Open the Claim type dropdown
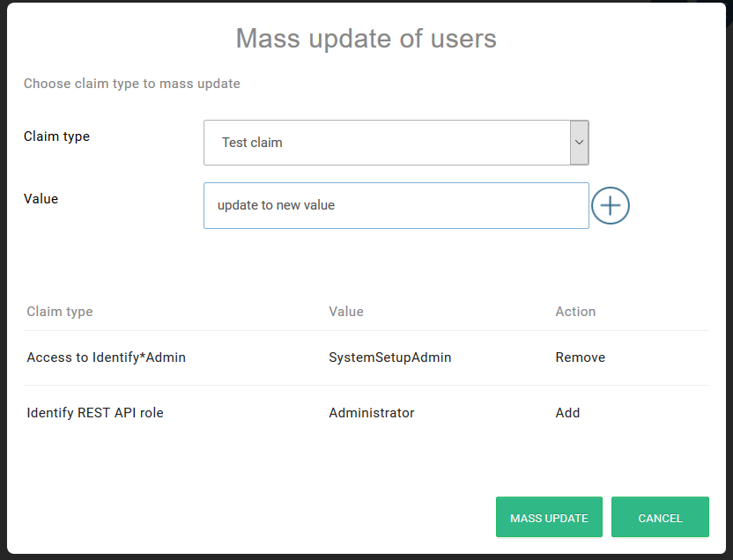The height and width of the screenshot is (560, 733). coord(396,142)
